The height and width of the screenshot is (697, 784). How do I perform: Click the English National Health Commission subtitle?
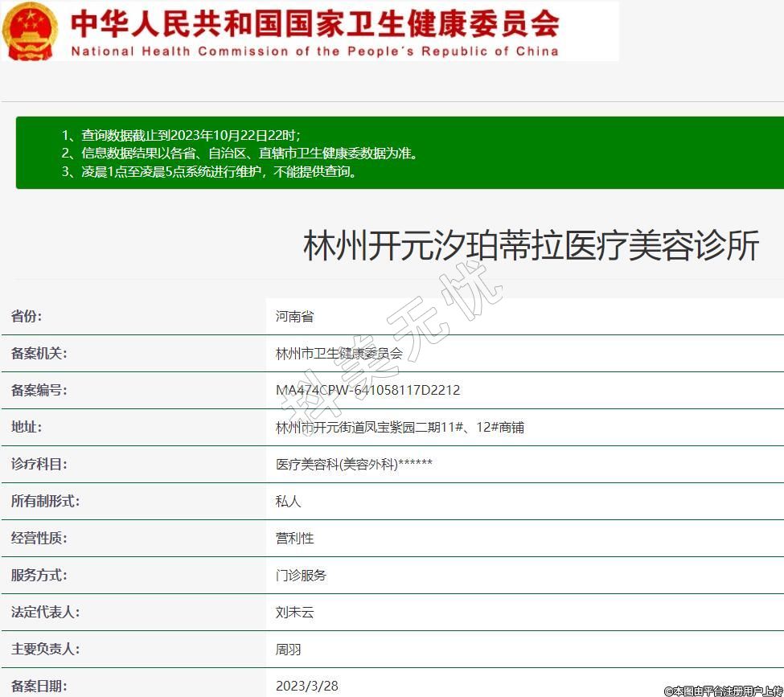pyautogui.click(x=314, y=51)
